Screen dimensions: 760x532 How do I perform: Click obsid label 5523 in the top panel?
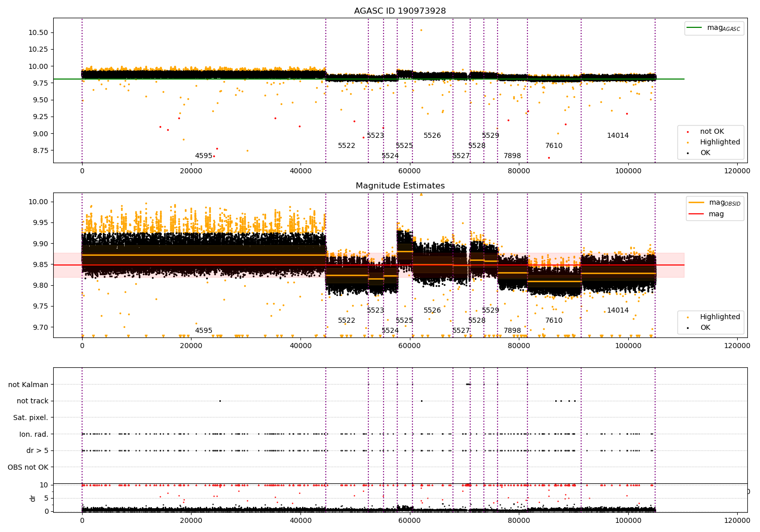click(x=375, y=135)
